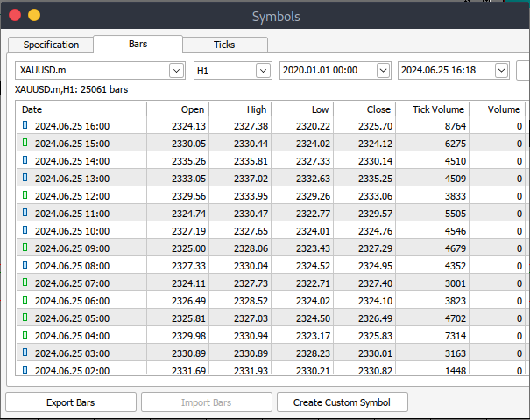Click the text 'XAUUSD.m,H1: 25061 bars'

(71, 89)
